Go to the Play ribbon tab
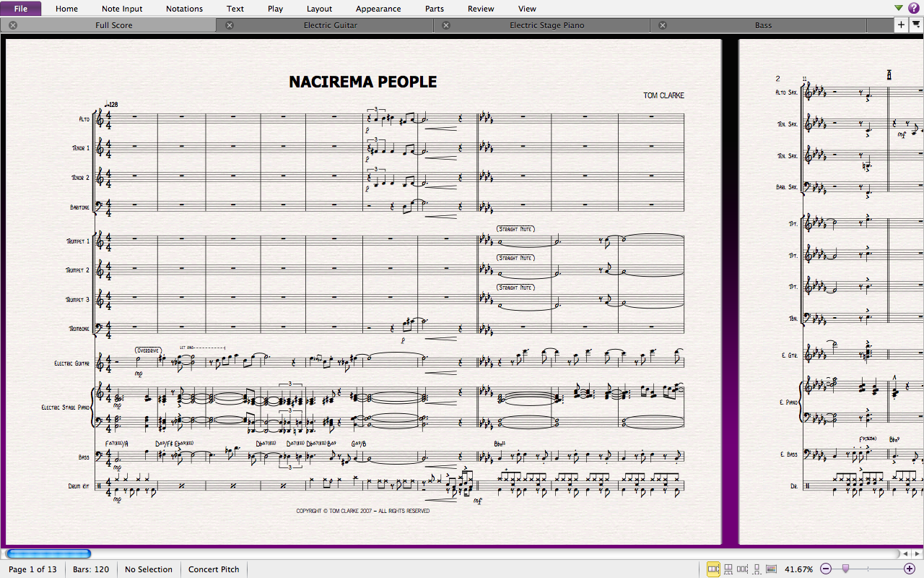 (275, 9)
